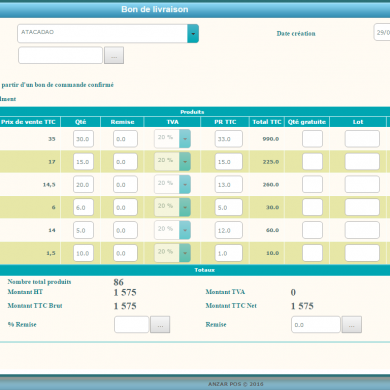Click Remise field in the 60.0 total row
This screenshot has height=390, width=390.
click(x=125, y=230)
